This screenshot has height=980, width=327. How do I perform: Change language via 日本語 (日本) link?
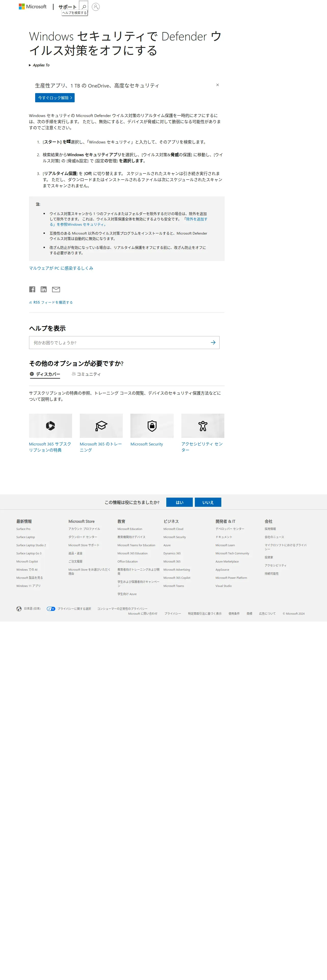click(x=32, y=609)
